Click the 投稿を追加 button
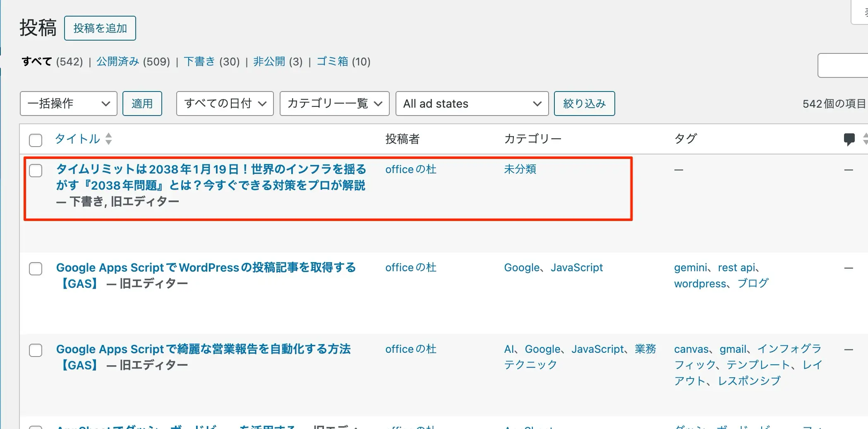The height and width of the screenshot is (429, 868). point(100,28)
